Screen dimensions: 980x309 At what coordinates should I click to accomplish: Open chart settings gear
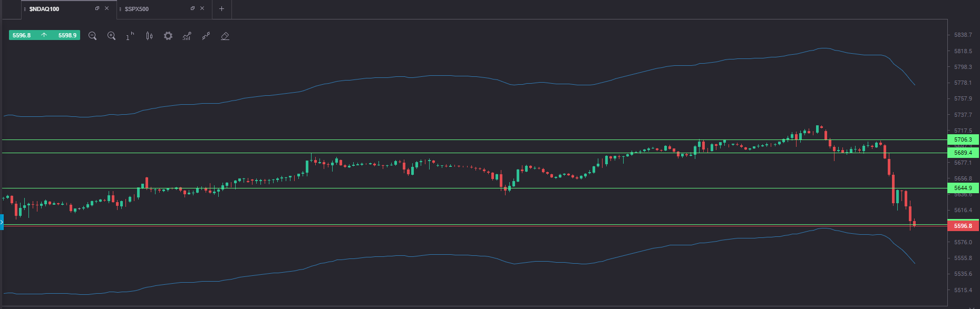click(168, 36)
